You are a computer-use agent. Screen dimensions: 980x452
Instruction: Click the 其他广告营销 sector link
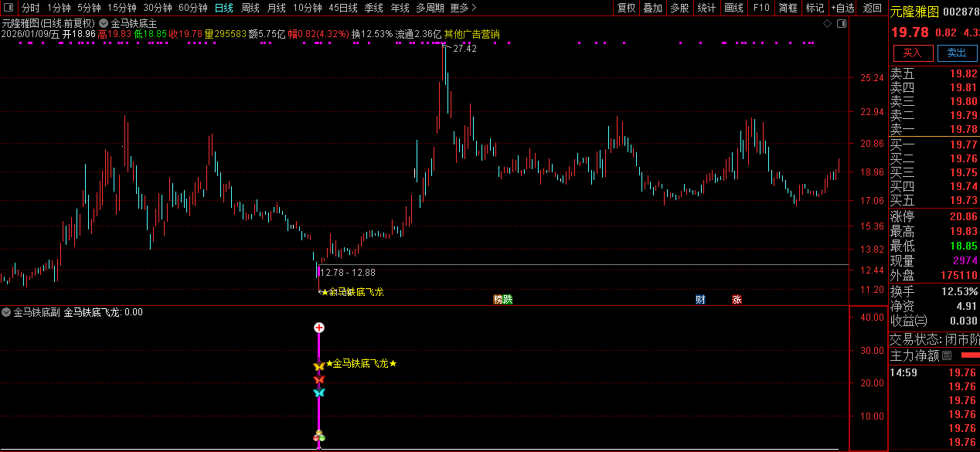pyautogui.click(x=471, y=34)
